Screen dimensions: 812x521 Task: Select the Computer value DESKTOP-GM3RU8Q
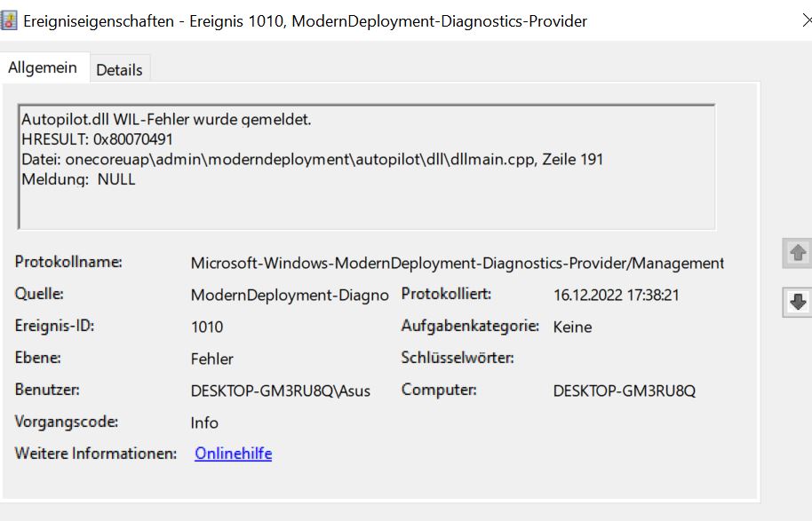[624, 391]
